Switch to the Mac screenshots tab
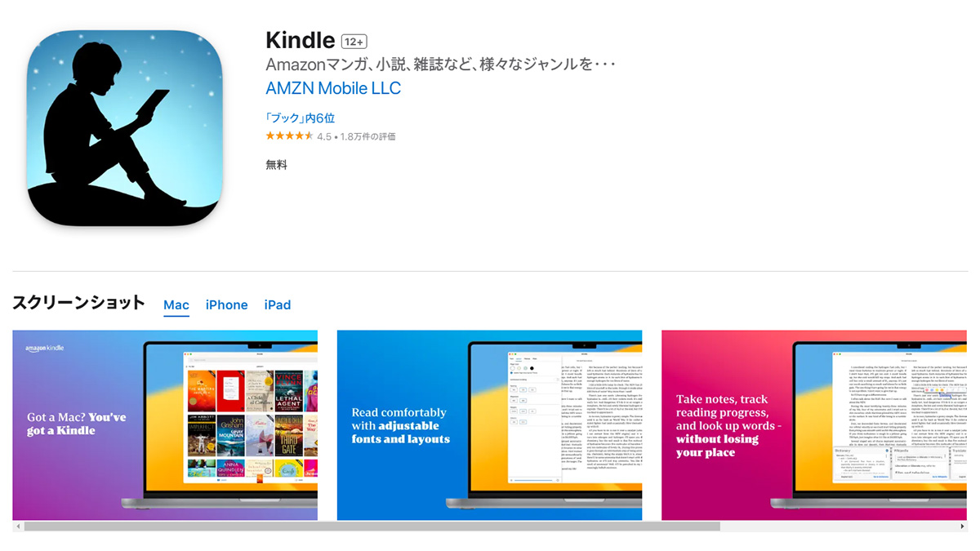This screenshot has width=980, height=551. 176,304
